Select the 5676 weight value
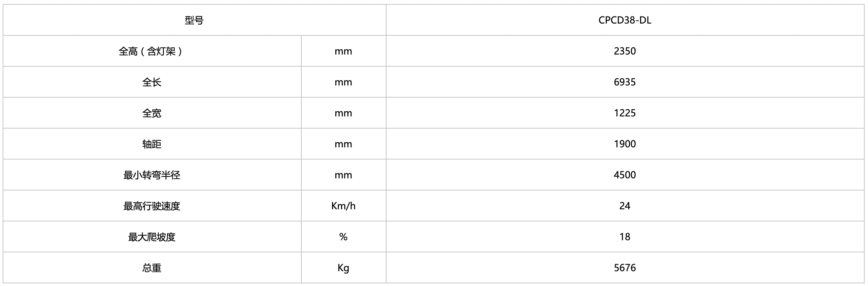This screenshot has height=286, width=868. [624, 268]
